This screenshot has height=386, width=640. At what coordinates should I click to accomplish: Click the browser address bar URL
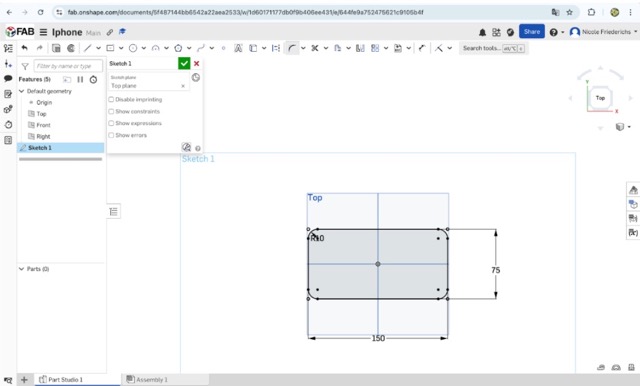coord(245,12)
